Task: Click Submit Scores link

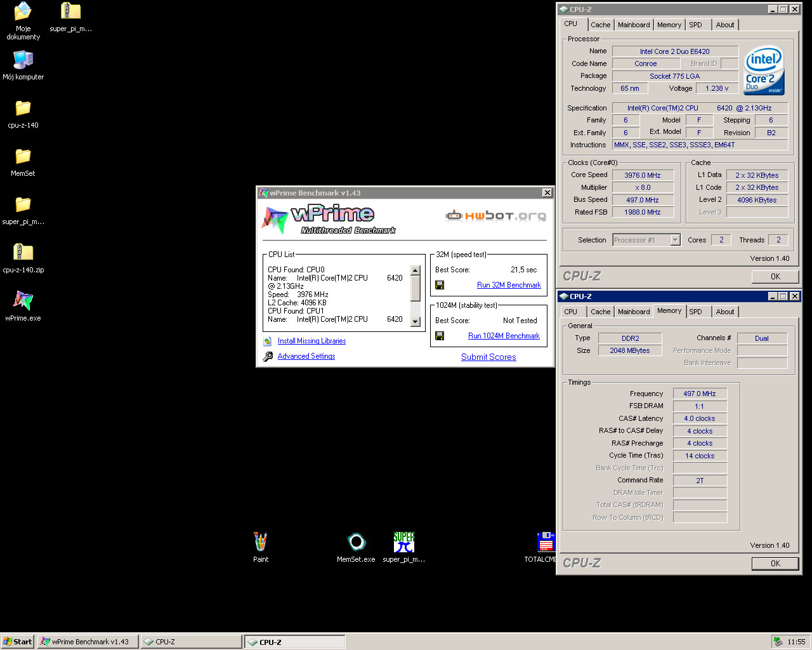Action: [x=488, y=357]
